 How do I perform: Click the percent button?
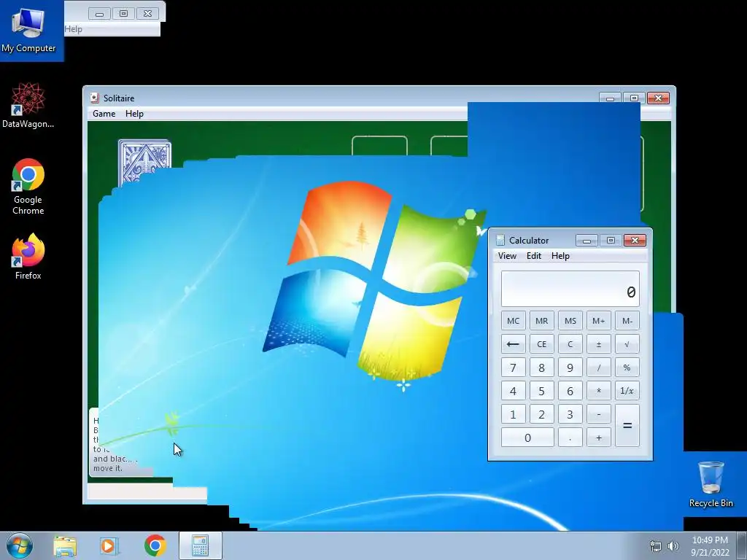tap(627, 367)
